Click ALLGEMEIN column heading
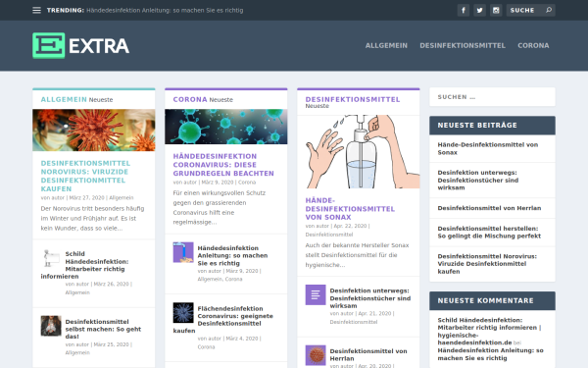Viewport: 588px width, 368px height. click(64, 99)
